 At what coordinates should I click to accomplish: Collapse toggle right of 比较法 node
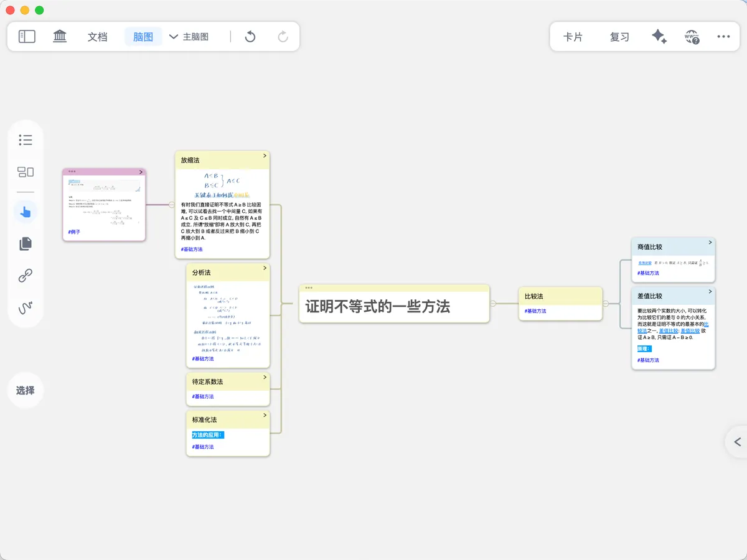coord(606,304)
